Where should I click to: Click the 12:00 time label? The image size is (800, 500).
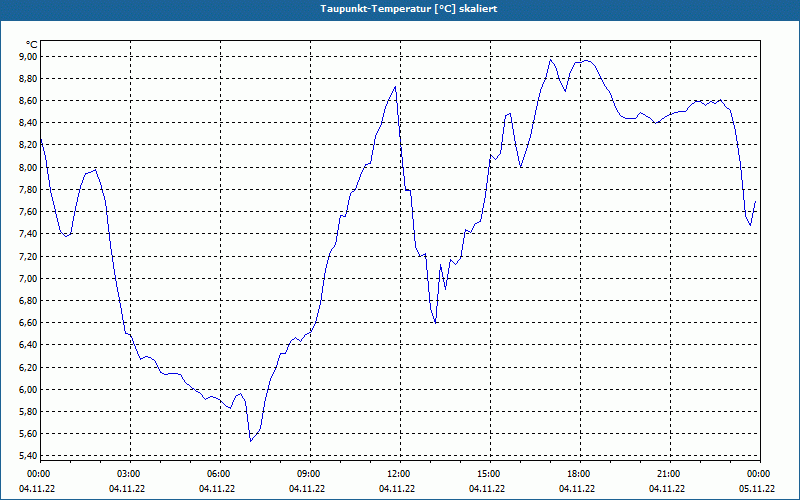tap(399, 474)
